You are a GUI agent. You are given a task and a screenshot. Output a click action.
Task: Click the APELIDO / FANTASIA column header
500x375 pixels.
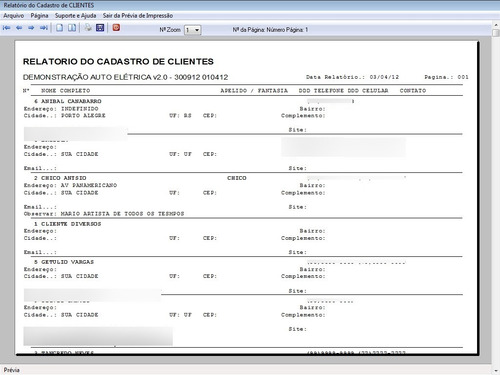coord(254,91)
